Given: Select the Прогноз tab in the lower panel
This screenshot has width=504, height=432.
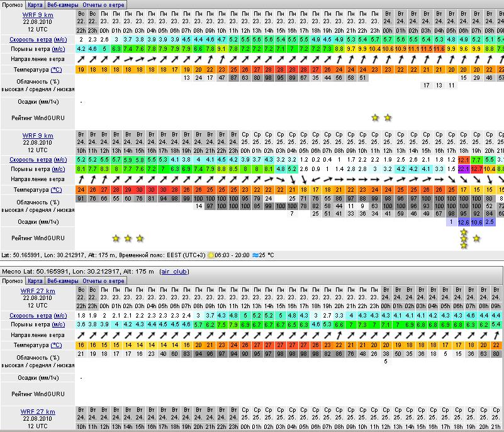Looking at the screenshot, I should (13, 280).
